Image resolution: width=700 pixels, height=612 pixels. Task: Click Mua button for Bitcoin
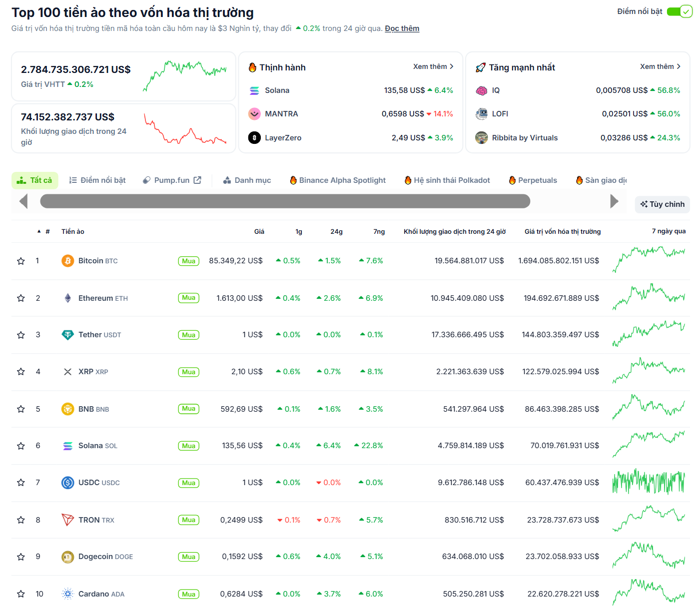pos(189,261)
